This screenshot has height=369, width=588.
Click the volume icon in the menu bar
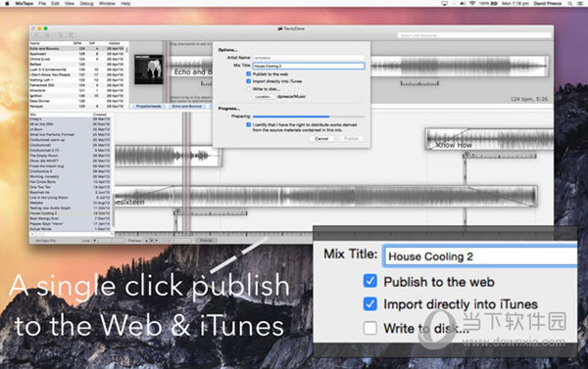click(x=464, y=3)
